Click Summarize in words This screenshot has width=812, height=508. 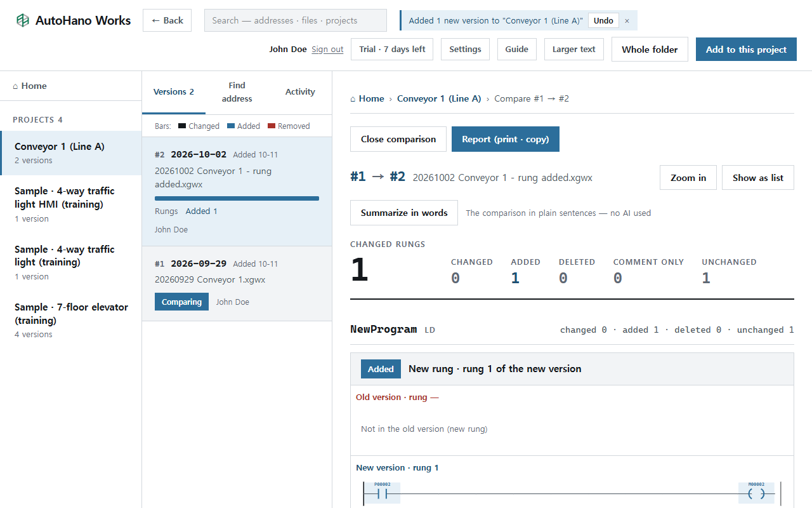click(x=404, y=213)
